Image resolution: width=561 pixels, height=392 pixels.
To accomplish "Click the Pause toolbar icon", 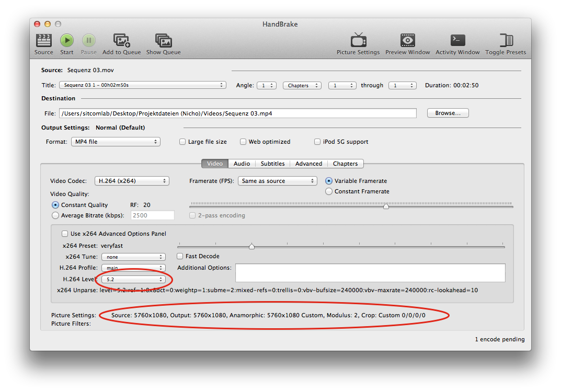I will pyautogui.click(x=89, y=40).
